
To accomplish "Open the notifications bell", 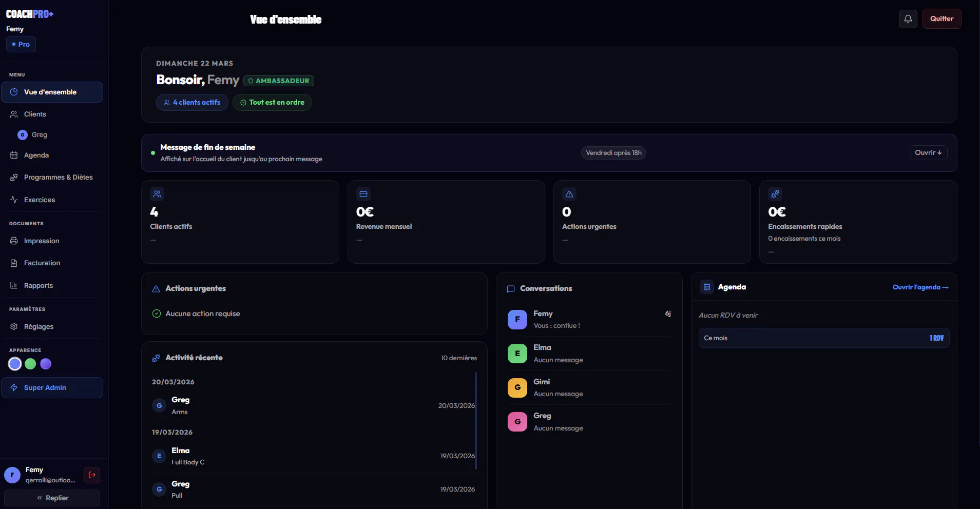I will pyautogui.click(x=908, y=19).
